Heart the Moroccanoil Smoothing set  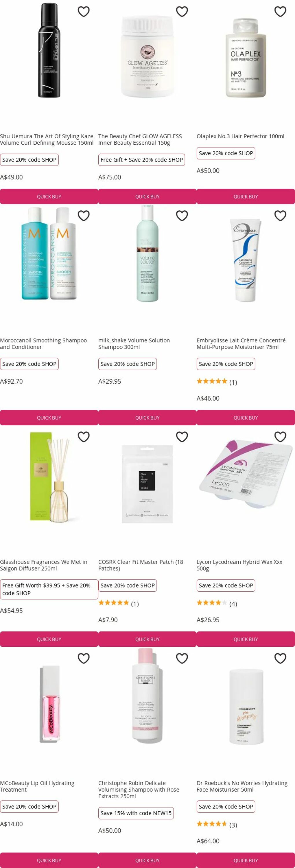click(84, 216)
